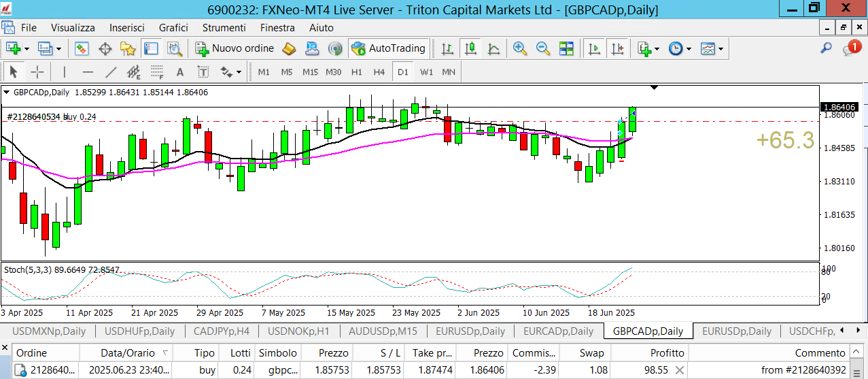Toggle the AutoTrading button
The height and width of the screenshot is (379, 868).
(389, 48)
